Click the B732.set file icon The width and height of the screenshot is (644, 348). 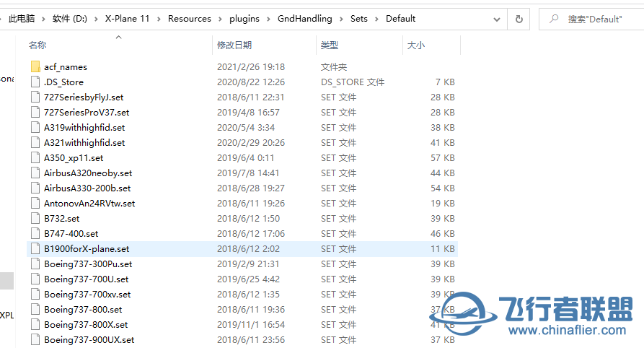[36, 219]
